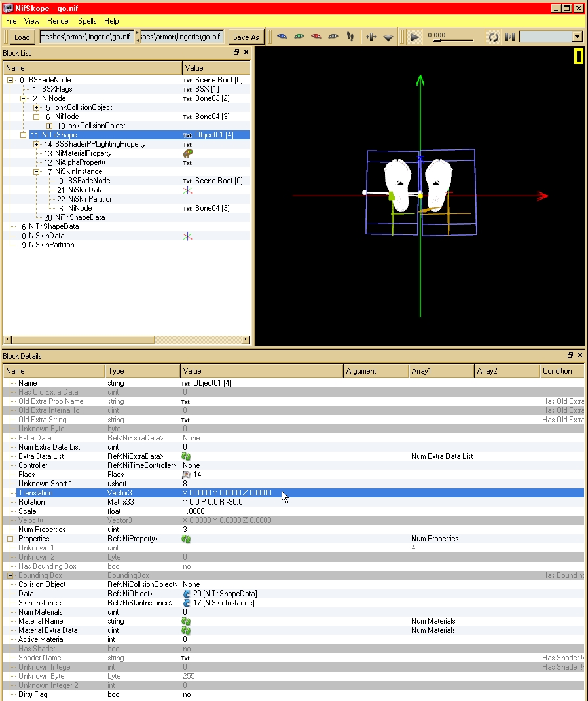This screenshot has width=588, height=701.
Task: Click the Condition column header
Action: (562, 371)
